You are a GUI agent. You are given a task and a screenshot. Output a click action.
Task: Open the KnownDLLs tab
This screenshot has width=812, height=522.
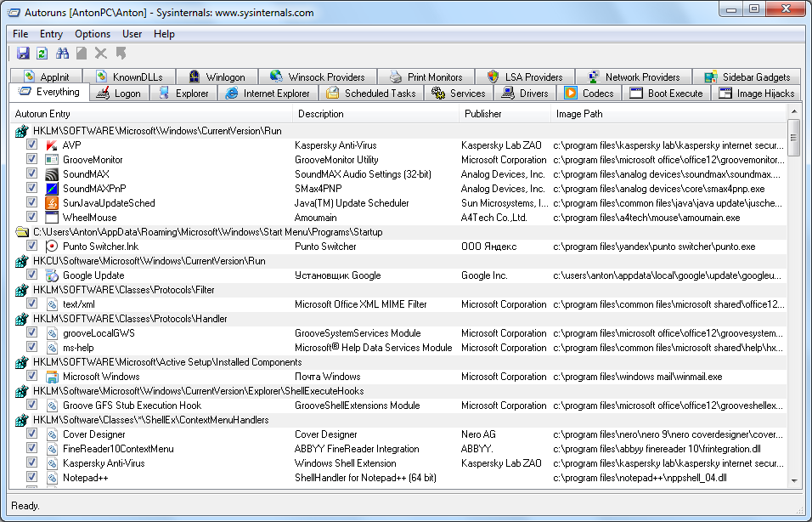pyautogui.click(x=129, y=77)
